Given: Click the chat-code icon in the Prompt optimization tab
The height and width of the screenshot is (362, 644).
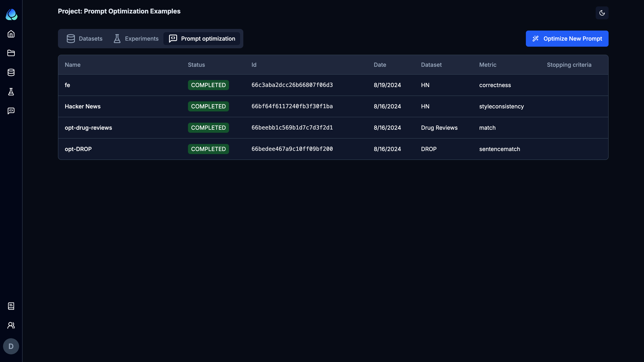Looking at the screenshot, I should click(173, 38).
